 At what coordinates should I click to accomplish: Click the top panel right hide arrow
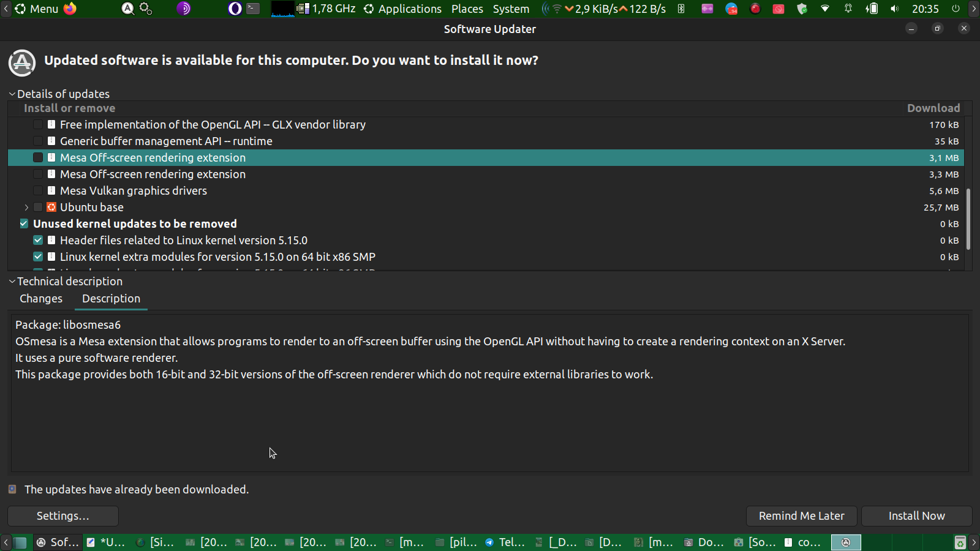click(974, 9)
